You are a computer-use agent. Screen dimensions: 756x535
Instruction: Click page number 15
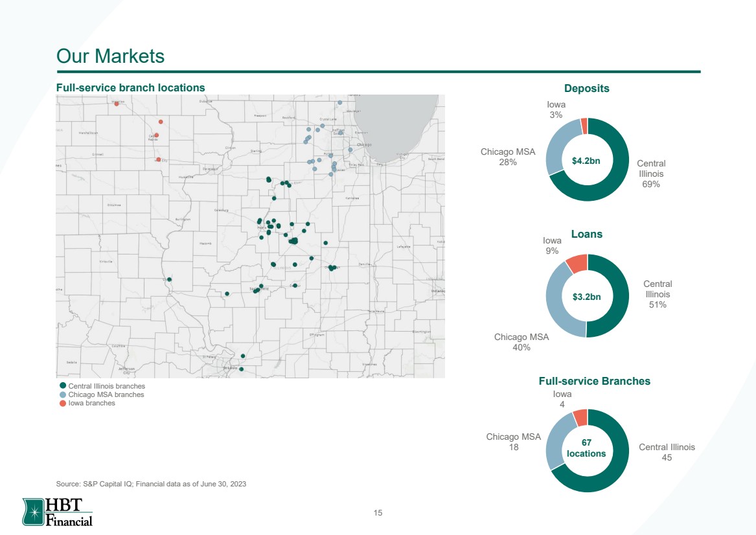pyautogui.click(x=378, y=513)
